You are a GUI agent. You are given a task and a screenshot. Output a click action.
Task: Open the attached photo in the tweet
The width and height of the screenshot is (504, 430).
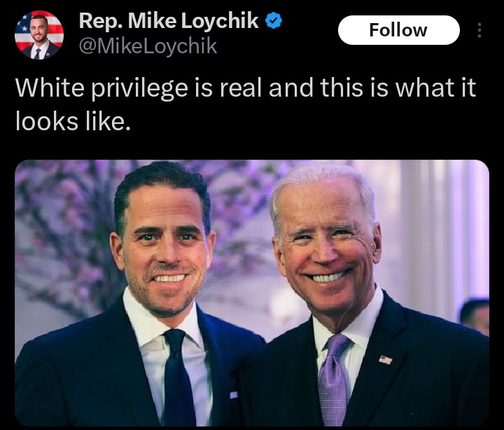coord(252,293)
